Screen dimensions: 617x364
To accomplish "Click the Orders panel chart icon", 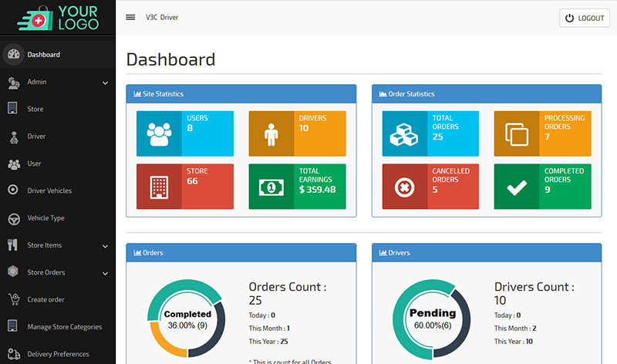I will click(x=137, y=253).
